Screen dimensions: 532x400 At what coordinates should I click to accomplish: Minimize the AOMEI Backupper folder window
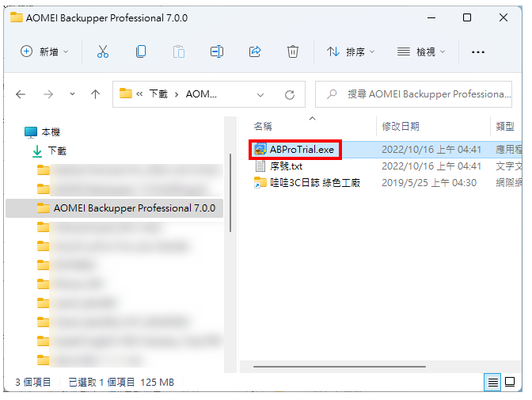coord(431,17)
